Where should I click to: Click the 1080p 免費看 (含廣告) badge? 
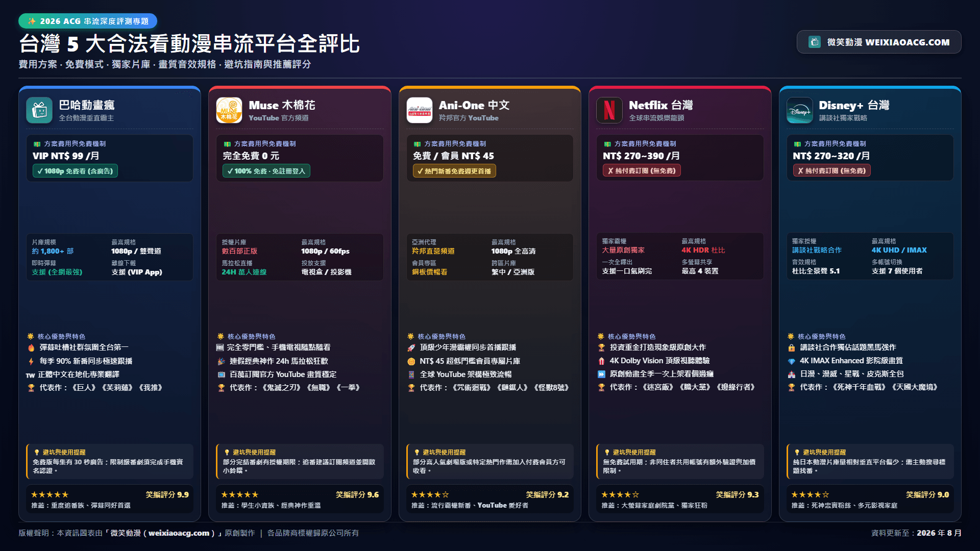[75, 171]
